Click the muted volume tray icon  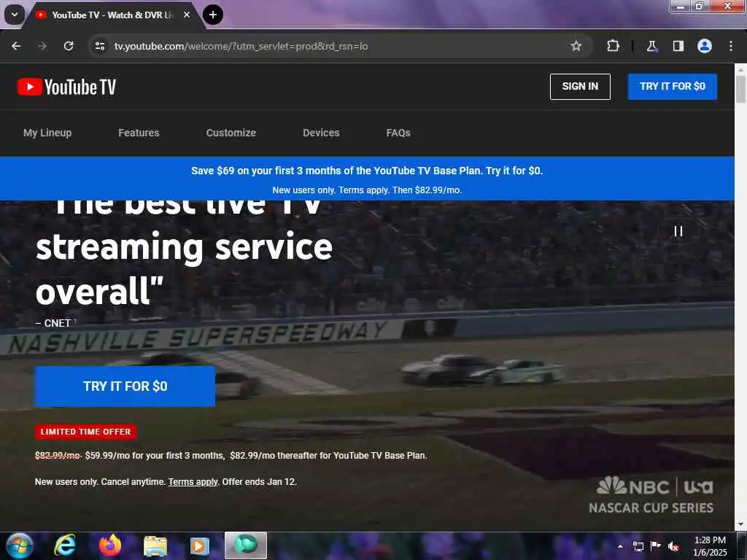coord(673,546)
